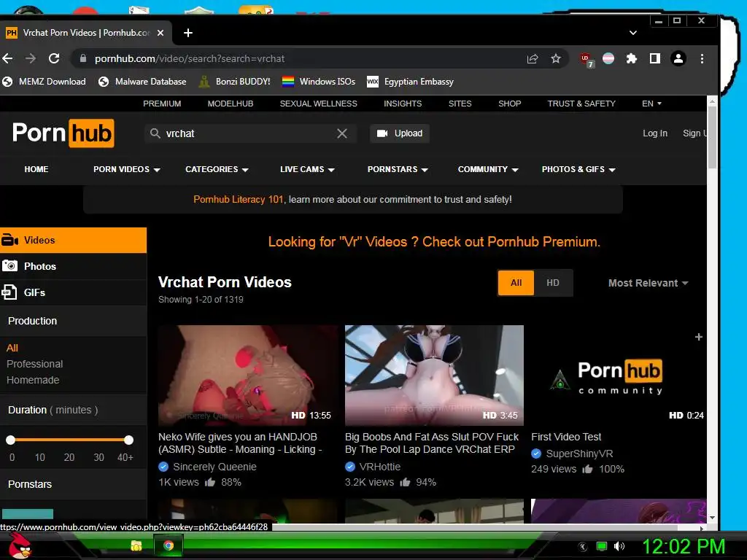
Task: Bookmark this page with the star icon
Action: tap(555, 58)
